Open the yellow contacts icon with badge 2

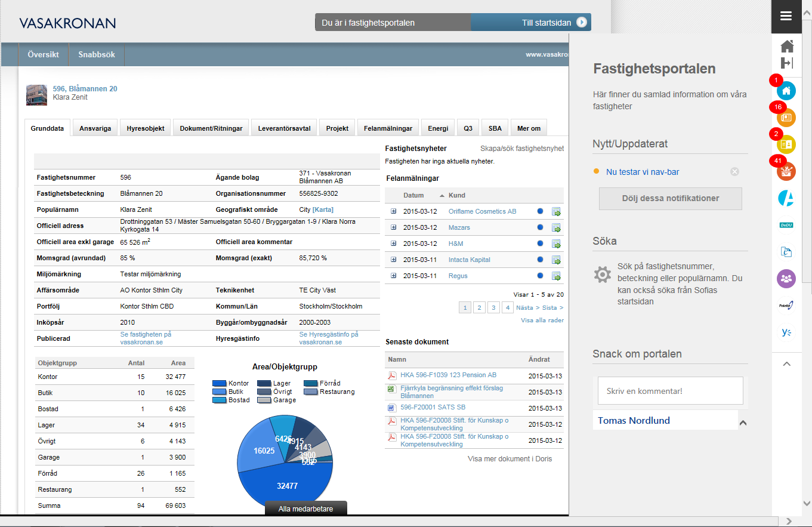786,144
